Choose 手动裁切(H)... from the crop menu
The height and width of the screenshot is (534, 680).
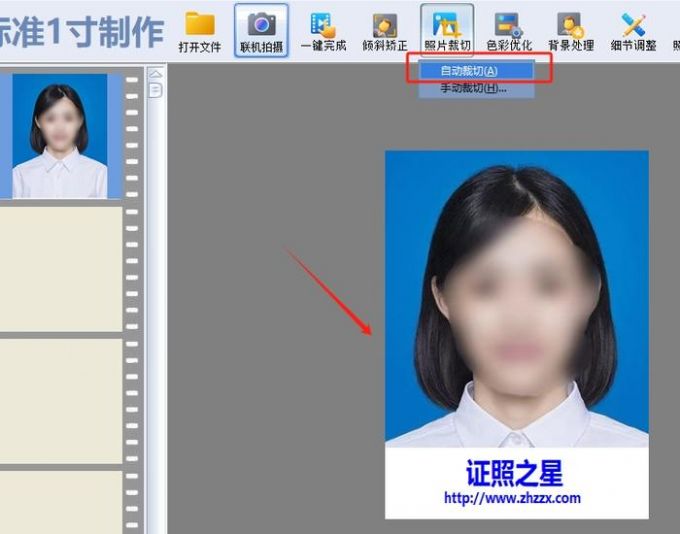coord(473,88)
